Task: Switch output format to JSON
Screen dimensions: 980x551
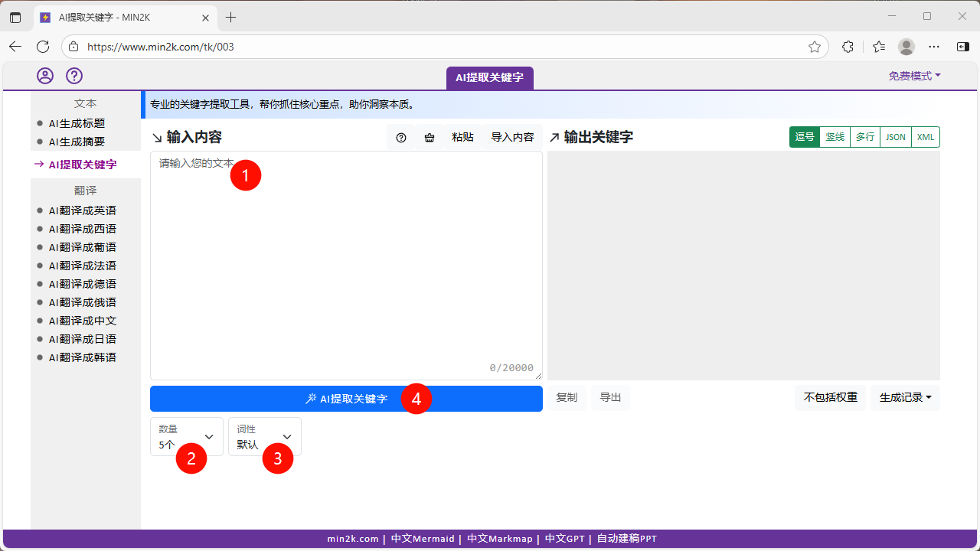Action: tap(895, 137)
